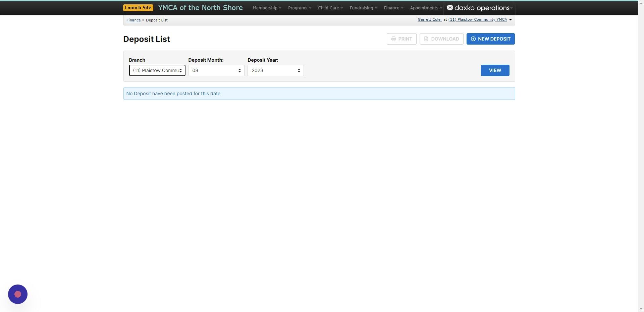Screen dimensions: 644x312
Task: Open the Fundraising menu
Action: point(363,8)
